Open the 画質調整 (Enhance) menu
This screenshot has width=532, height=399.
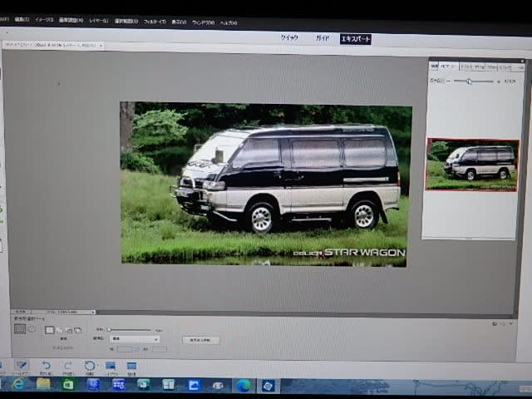[71, 20]
